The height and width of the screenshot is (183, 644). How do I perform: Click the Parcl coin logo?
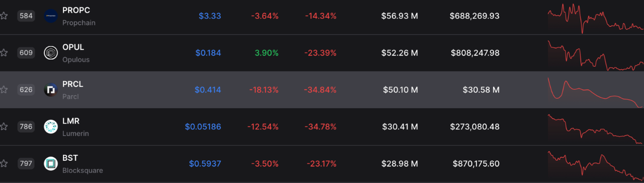(x=51, y=90)
